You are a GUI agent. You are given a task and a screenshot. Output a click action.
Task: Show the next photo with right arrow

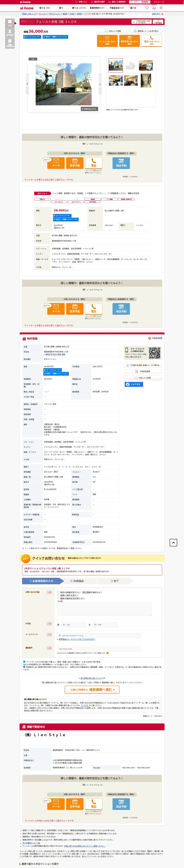pos(100,84)
